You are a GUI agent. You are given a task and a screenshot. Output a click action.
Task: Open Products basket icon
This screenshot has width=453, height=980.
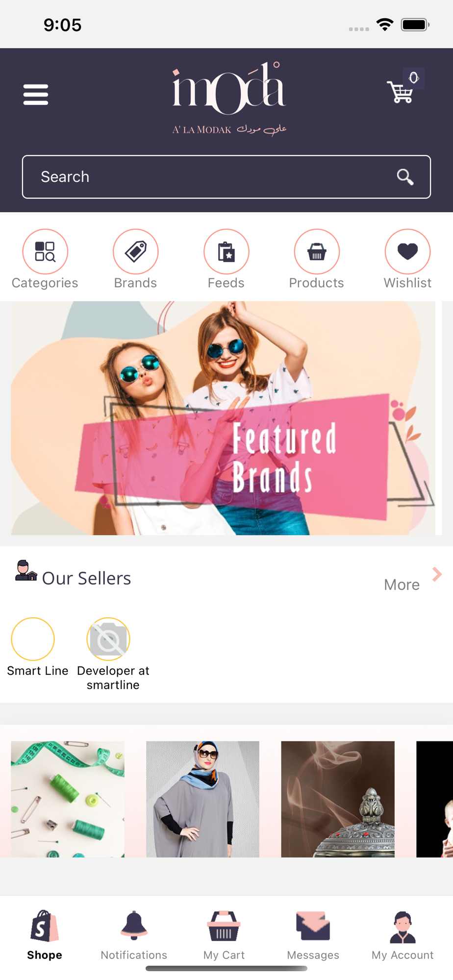coord(317,251)
